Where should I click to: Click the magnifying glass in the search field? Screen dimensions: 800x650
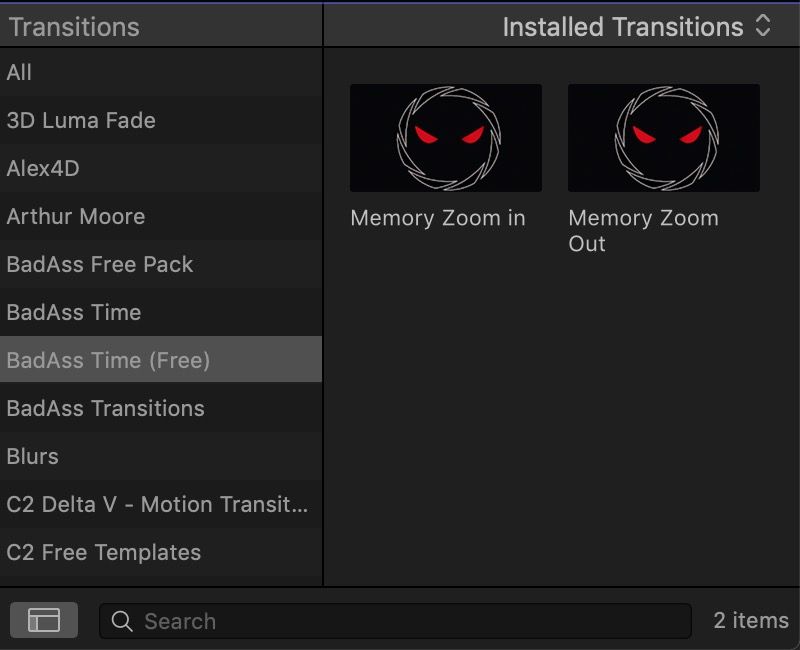coord(122,621)
